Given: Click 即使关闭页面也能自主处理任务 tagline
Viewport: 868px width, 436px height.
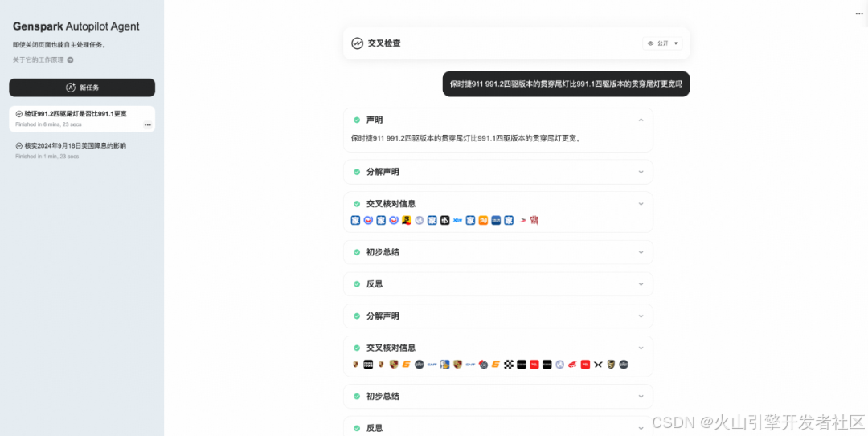Looking at the screenshot, I should click(59, 46).
